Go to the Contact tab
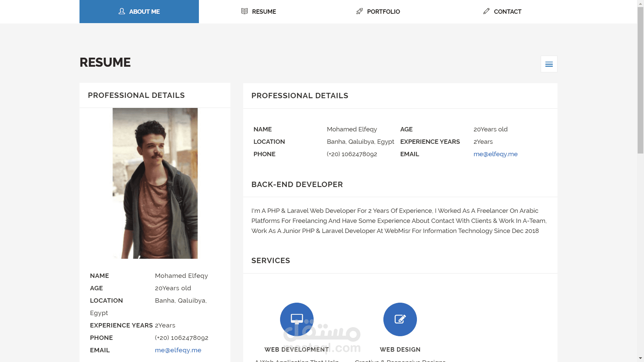Image resolution: width=644 pixels, height=362 pixels. coord(502,11)
